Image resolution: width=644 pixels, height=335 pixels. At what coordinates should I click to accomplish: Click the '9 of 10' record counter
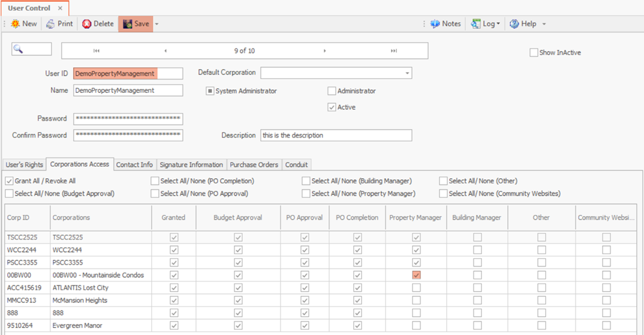point(244,51)
